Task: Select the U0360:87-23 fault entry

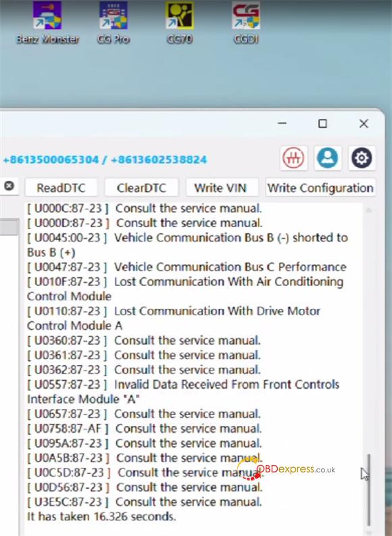Action: [143, 341]
